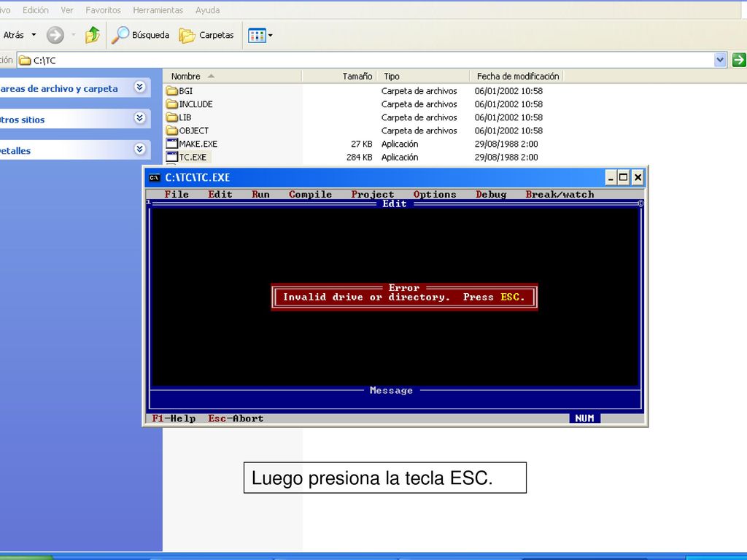Close the C:\TC\TC.EXE console window

(638, 178)
